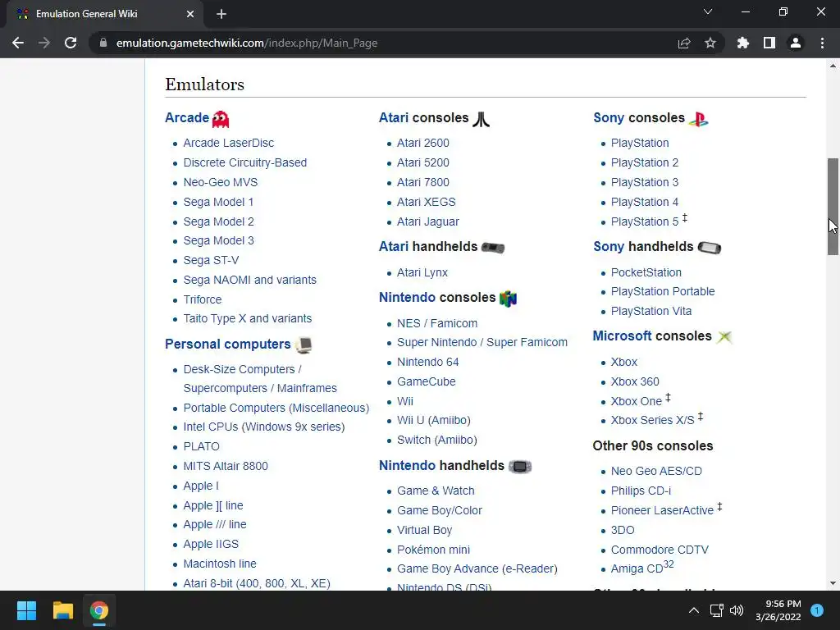Toggle the side panel icon
Viewport: 840px width, 630px height.
[769, 43]
